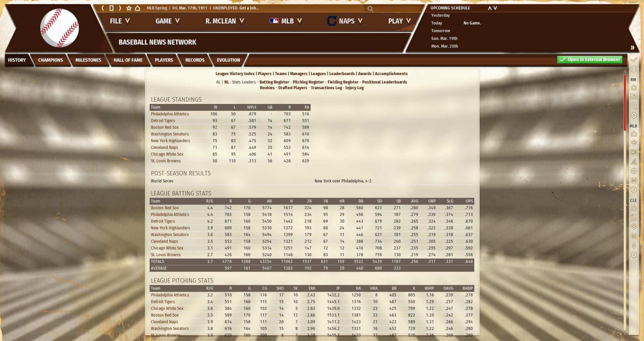
Task: Open the MILESTONES tab
Action: tap(88, 60)
